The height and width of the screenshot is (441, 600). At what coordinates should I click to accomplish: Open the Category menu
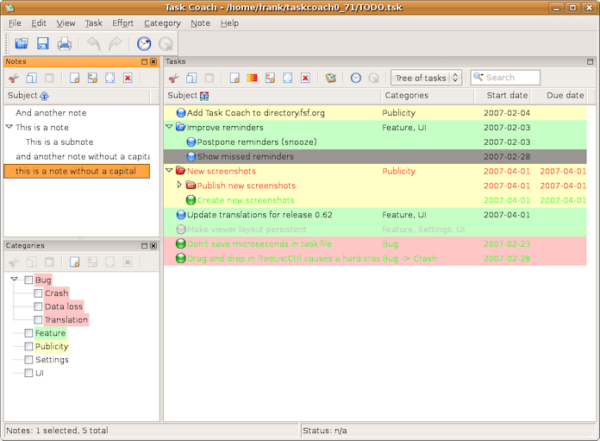pyautogui.click(x=162, y=22)
